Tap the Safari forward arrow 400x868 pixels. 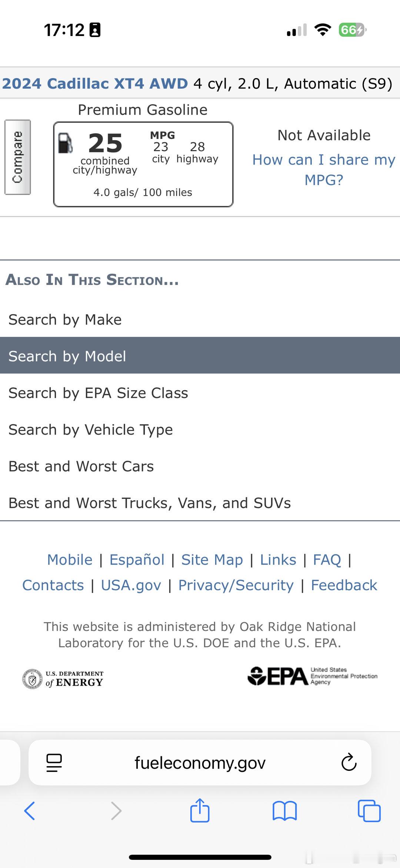point(116,811)
